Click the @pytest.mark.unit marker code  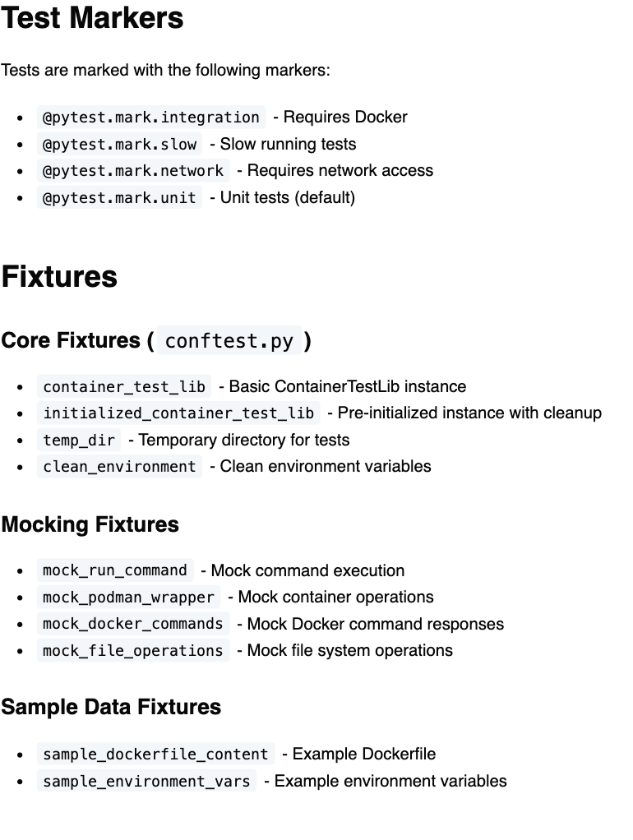click(x=119, y=198)
